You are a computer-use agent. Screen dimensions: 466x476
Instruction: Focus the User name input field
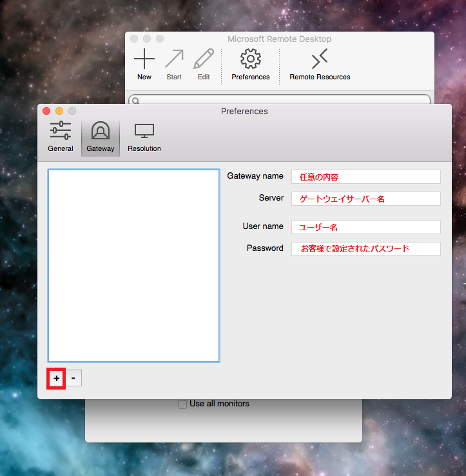tap(366, 227)
